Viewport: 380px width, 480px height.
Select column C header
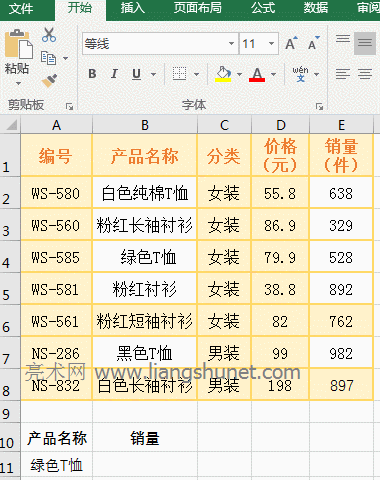click(x=224, y=125)
